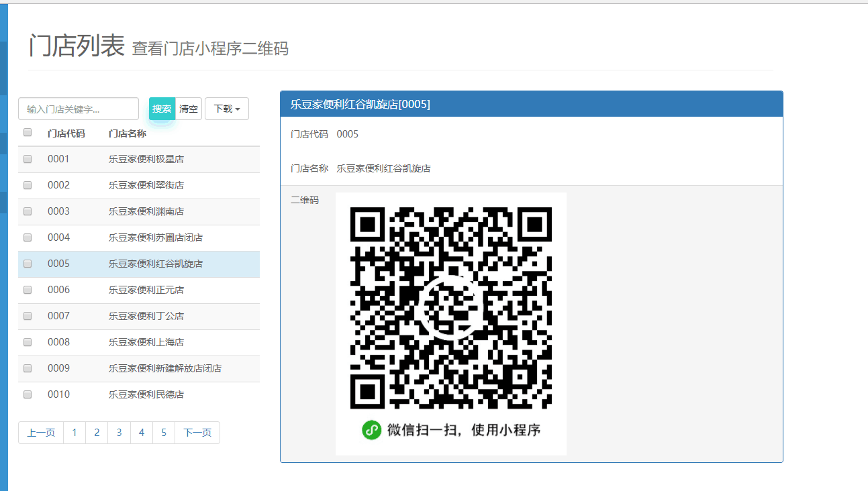Check the box for store 0002
Image resolution: width=868 pixels, height=491 pixels.
(x=28, y=185)
